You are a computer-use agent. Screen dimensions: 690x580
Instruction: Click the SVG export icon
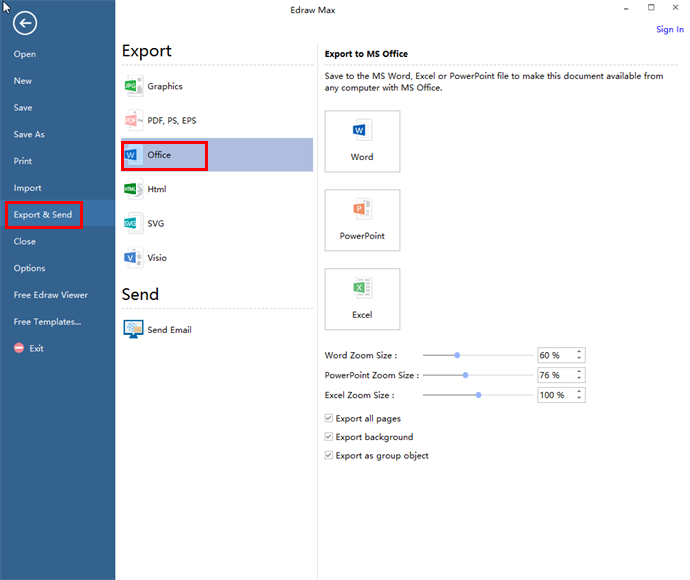click(134, 224)
